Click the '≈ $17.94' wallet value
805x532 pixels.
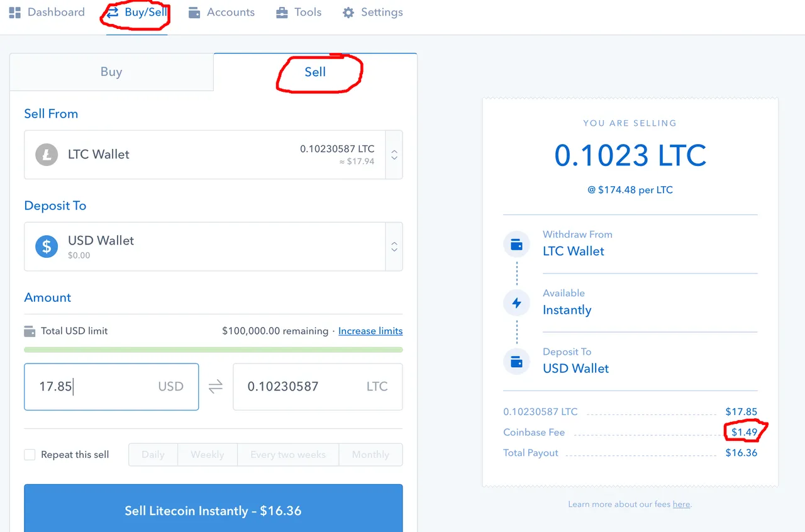356,162
